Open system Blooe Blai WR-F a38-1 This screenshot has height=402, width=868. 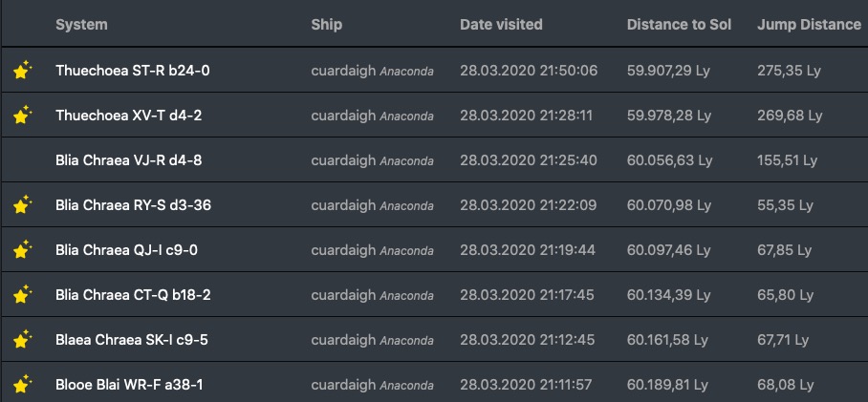tap(129, 384)
